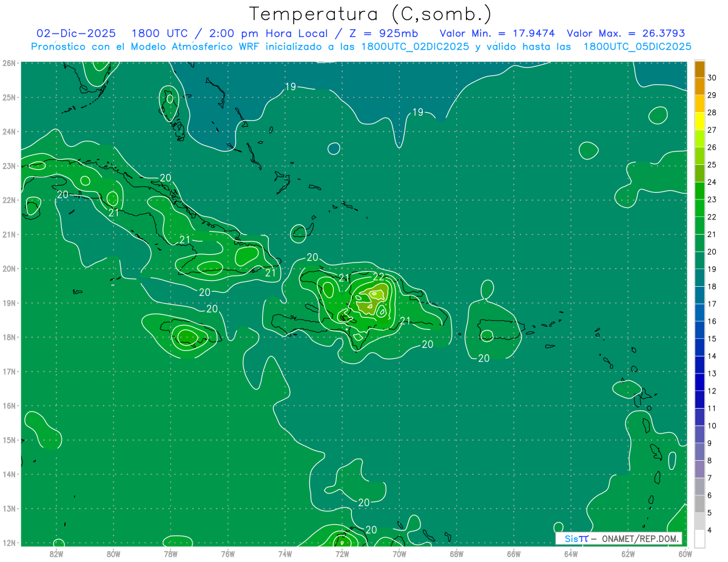This screenshot has height=562, width=728.
Task: Click the 82W longitude axis label
Action: (x=56, y=554)
